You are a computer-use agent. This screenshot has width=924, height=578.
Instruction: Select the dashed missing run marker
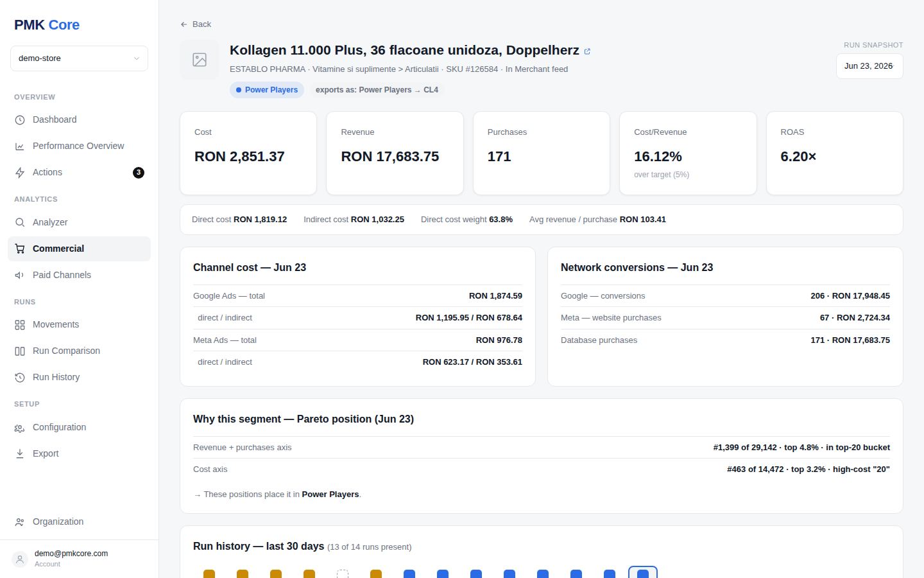coord(343,574)
